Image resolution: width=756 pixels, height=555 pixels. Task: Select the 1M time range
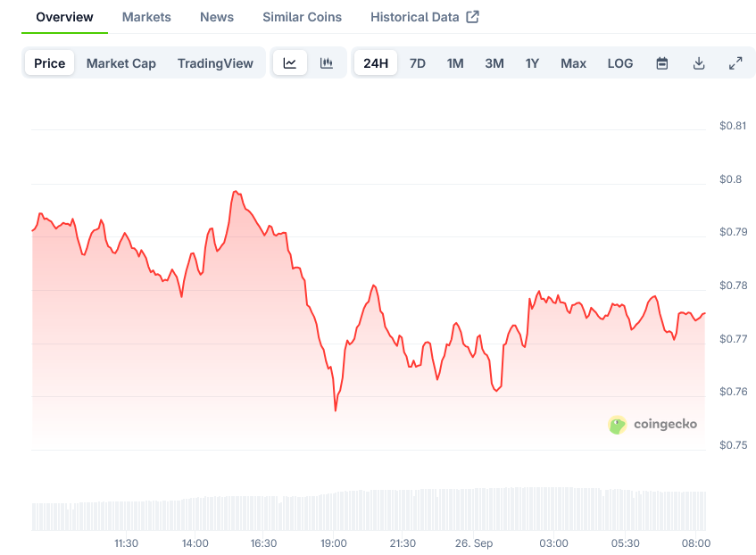pyautogui.click(x=455, y=63)
